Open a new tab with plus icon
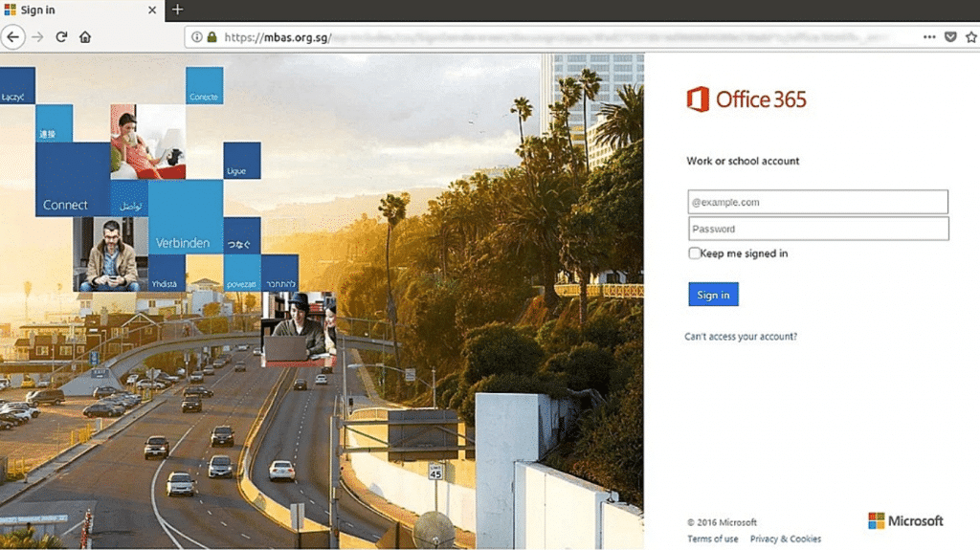The height and width of the screenshot is (550, 980). coord(177,10)
